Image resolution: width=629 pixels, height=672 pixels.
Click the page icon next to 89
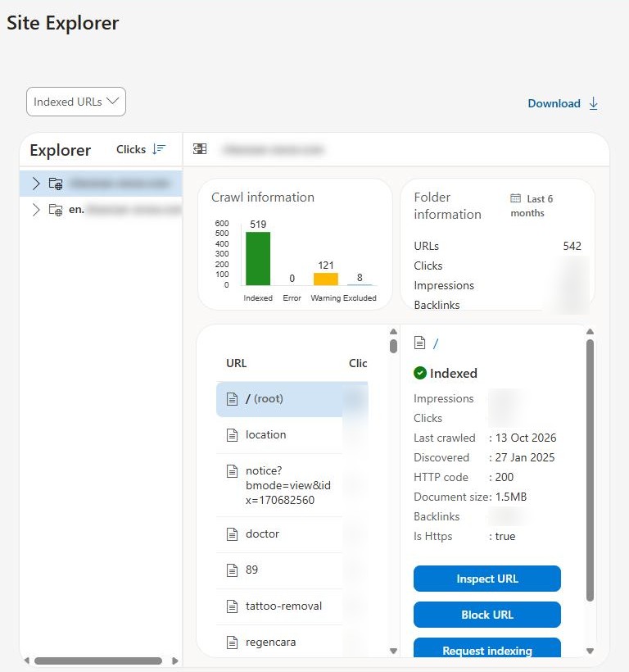coord(232,570)
